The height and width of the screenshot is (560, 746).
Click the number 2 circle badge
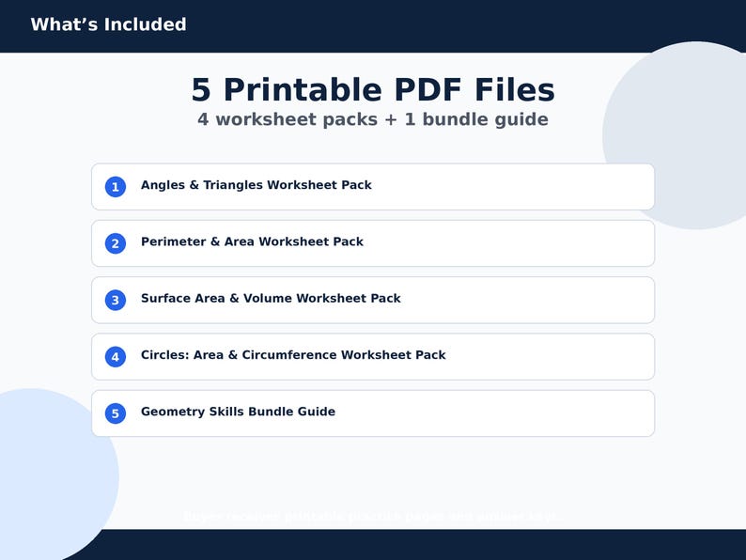(116, 243)
